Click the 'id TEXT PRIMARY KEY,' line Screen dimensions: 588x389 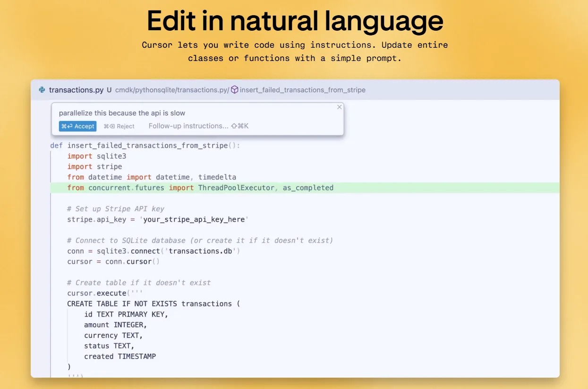point(126,314)
